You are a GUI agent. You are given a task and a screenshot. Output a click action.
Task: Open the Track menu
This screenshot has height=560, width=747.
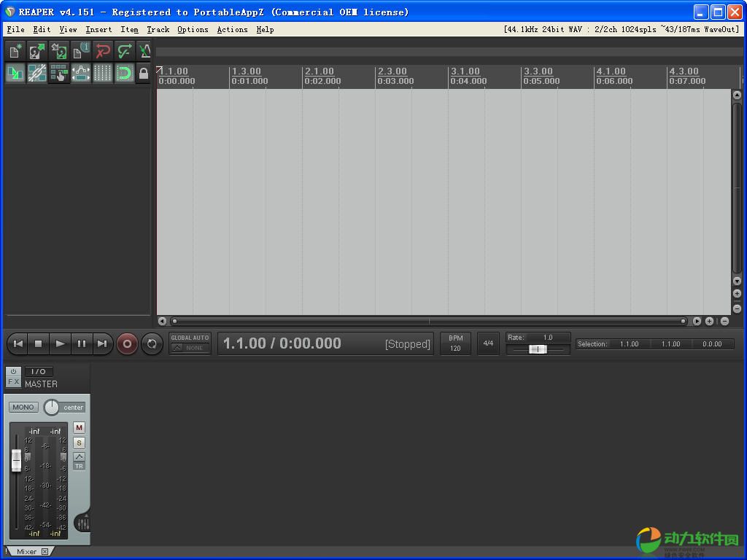[x=158, y=29]
